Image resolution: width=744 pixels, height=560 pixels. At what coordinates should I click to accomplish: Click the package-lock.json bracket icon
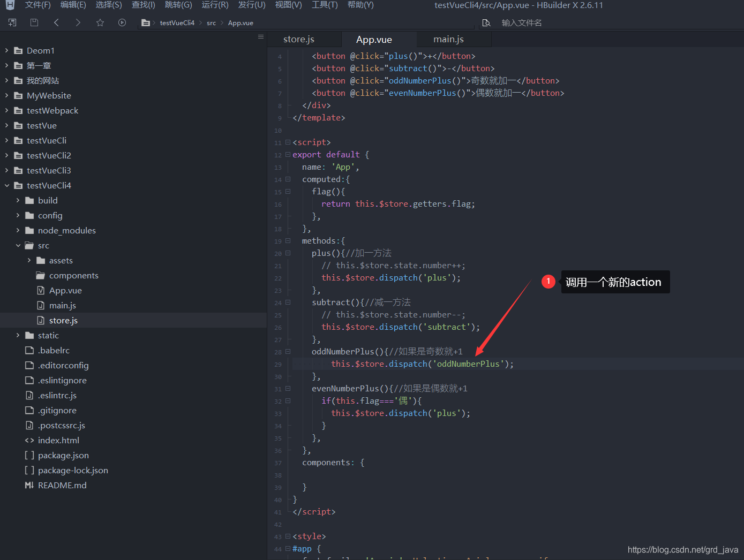(x=29, y=470)
